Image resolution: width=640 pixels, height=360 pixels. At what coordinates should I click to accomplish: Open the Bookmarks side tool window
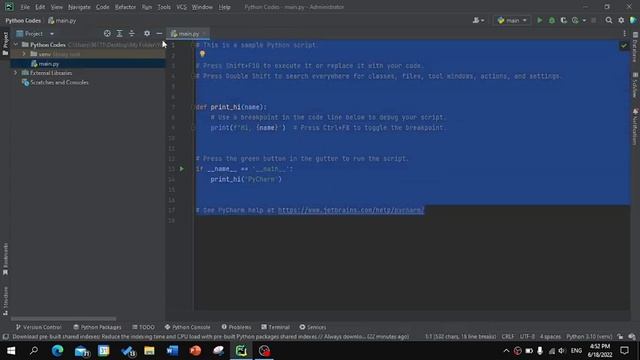(5, 259)
